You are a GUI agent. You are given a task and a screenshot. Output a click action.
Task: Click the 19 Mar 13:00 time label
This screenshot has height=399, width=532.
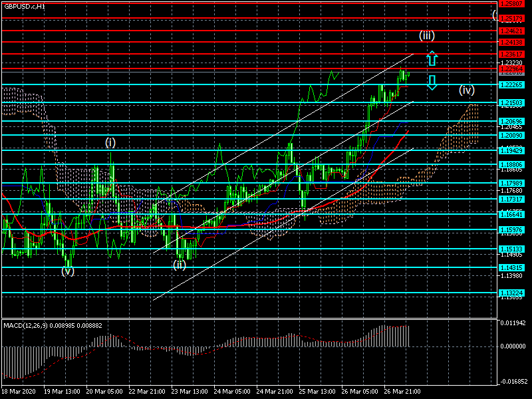click(x=62, y=392)
